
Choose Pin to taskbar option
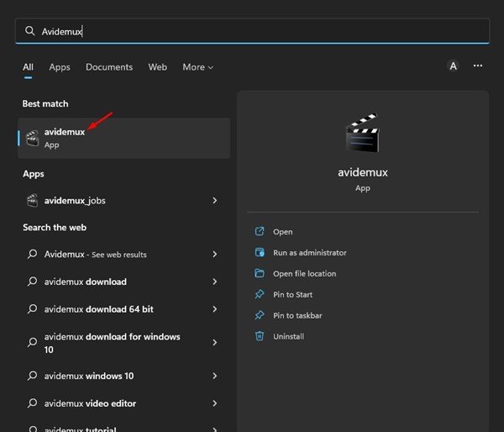coord(297,316)
